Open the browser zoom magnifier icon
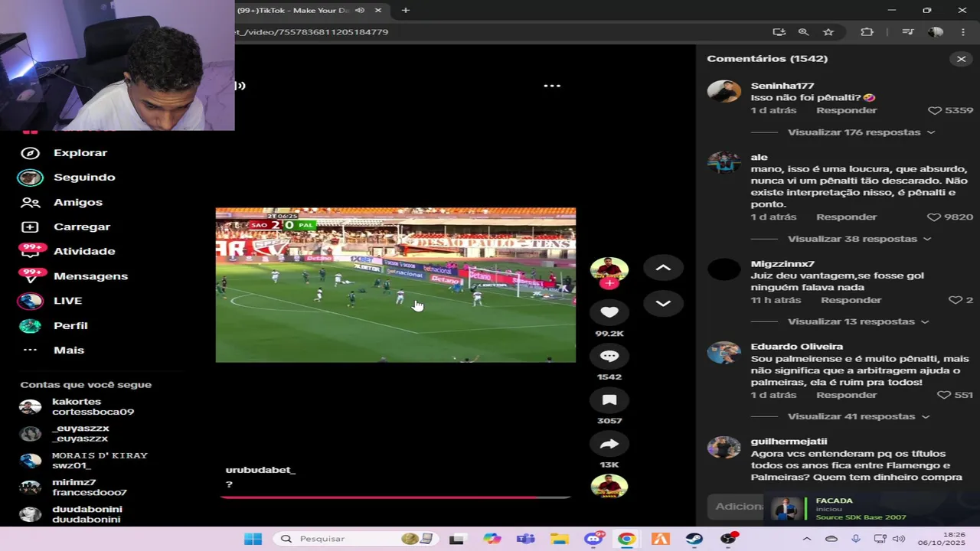 click(x=803, y=32)
